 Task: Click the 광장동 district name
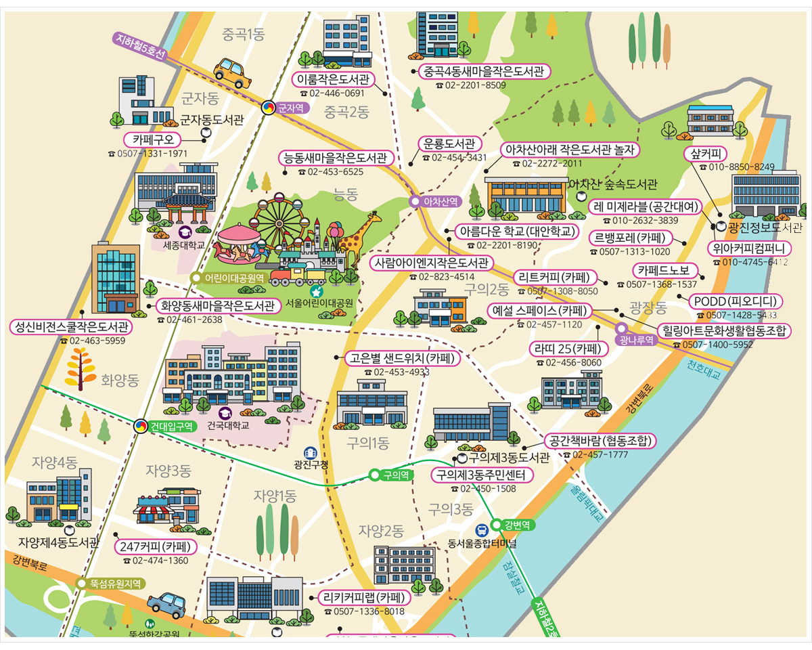648,307
